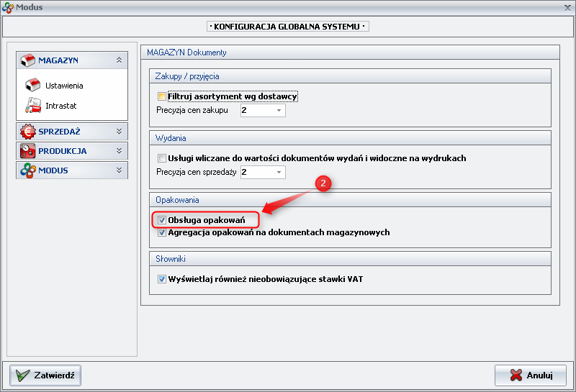Click the MAGAZYN Dokumenty panel heading
Screen dimensions: 576x392
(x=186, y=53)
